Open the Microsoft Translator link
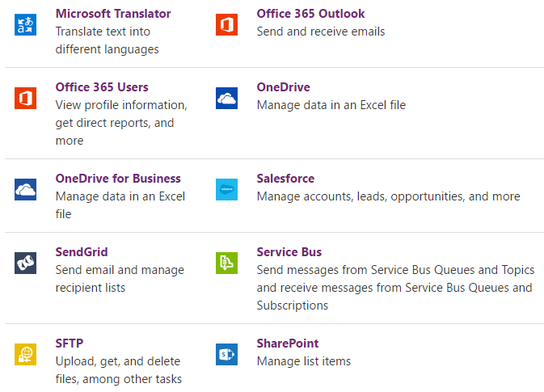Viewport: 544px width, 392px height. 113,14
